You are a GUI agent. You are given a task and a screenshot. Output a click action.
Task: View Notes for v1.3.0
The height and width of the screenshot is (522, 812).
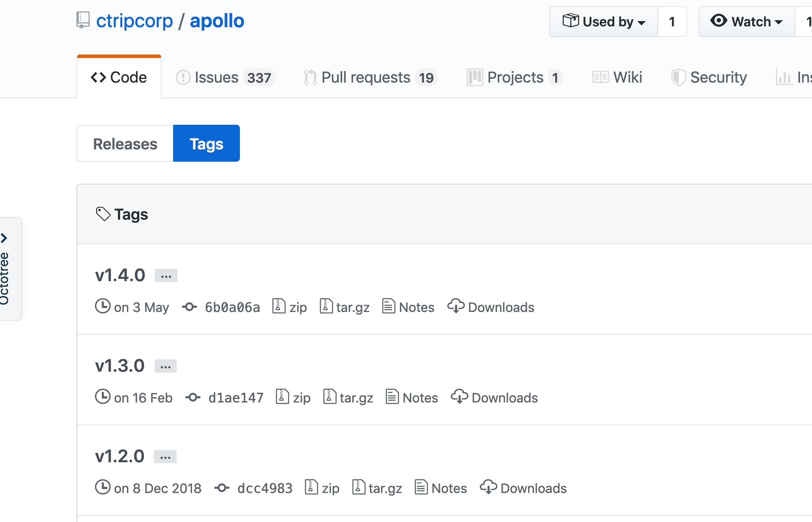pyautogui.click(x=420, y=398)
